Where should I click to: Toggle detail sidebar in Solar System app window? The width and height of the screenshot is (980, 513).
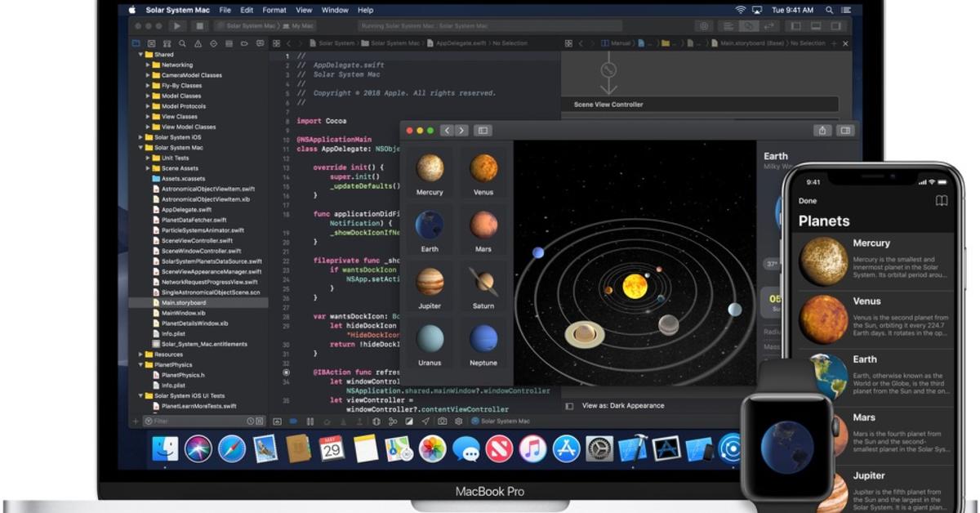coord(844,130)
